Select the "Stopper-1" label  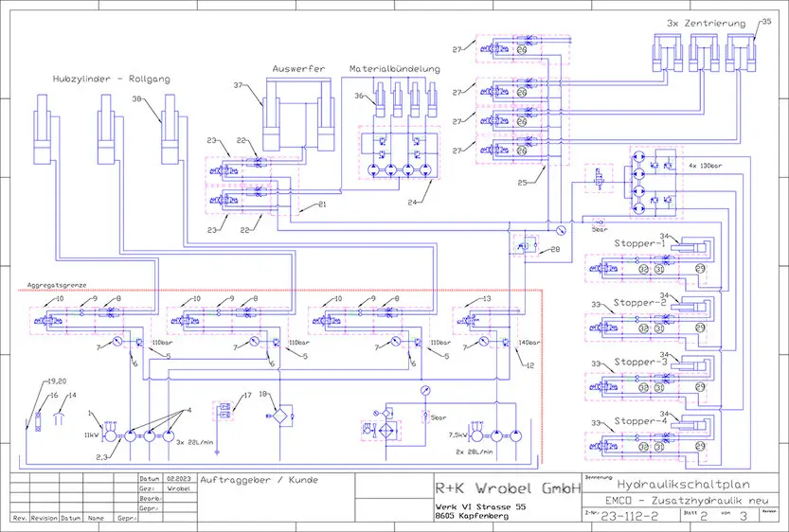tap(642, 242)
